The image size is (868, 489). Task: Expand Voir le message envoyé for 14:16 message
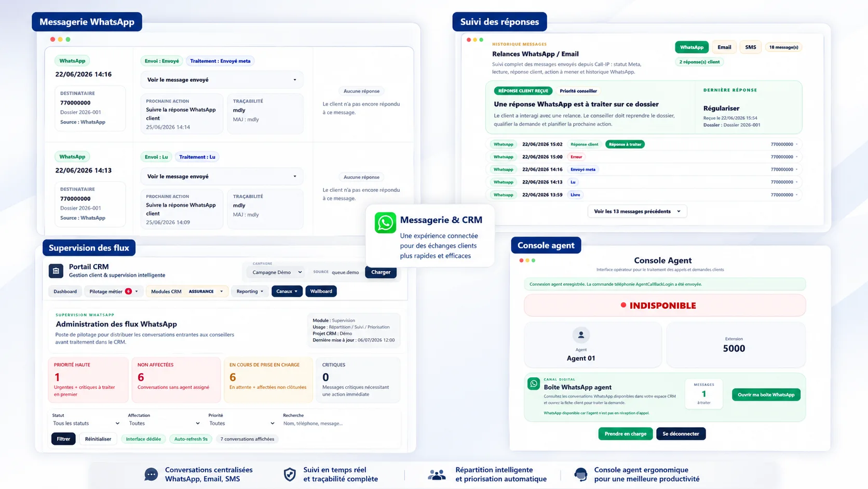point(222,80)
